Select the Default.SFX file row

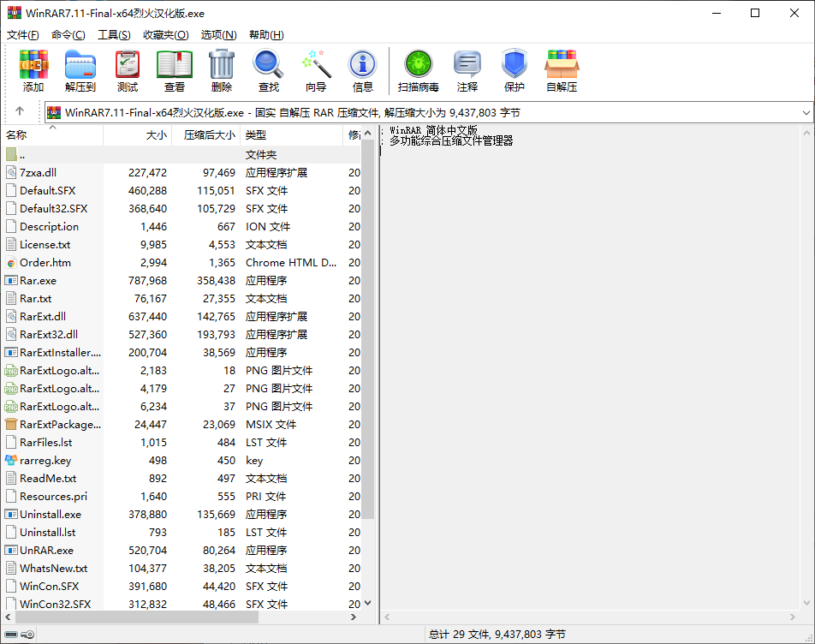pyautogui.click(x=181, y=191)
